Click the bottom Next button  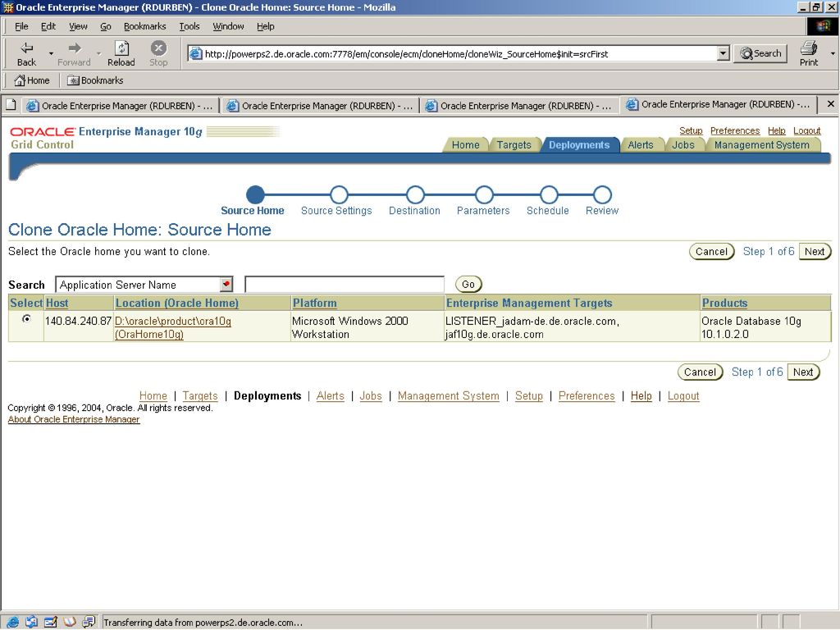pos(803,372)
